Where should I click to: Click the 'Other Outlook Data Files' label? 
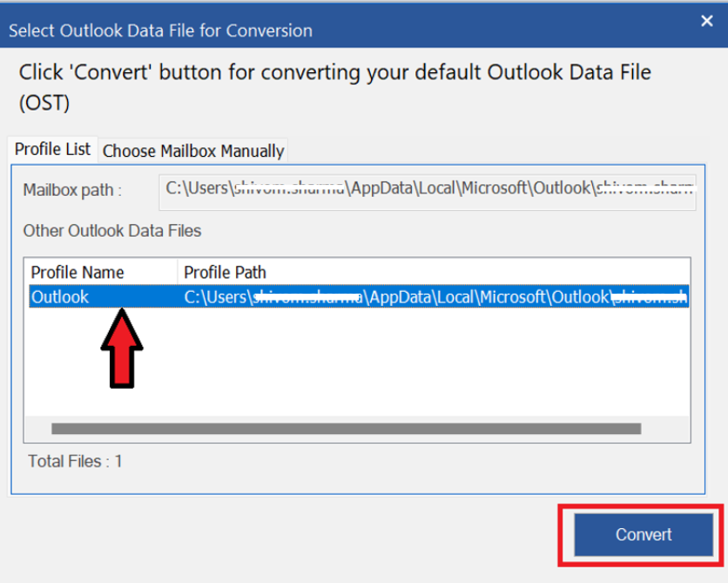(x=112, y=231)
